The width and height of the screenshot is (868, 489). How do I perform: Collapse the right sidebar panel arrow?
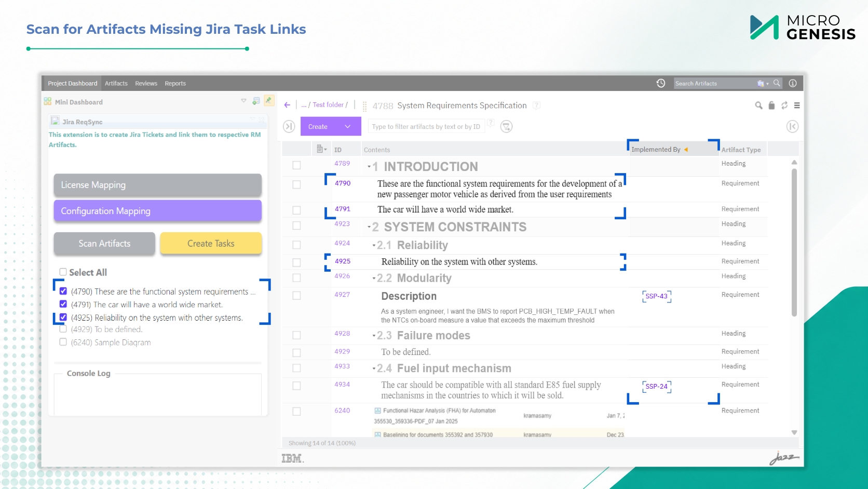(792, 126)
